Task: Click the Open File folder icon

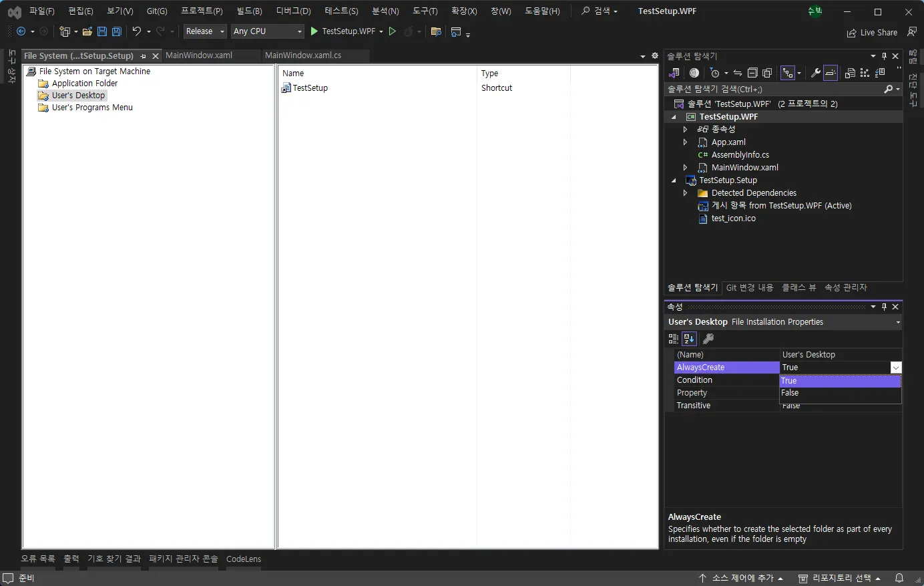Action: click(87, 31)
